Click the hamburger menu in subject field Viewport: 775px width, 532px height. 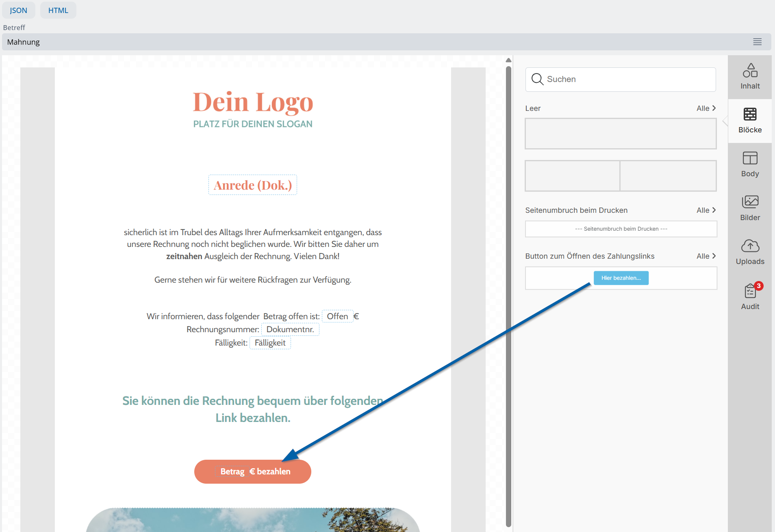757,42
